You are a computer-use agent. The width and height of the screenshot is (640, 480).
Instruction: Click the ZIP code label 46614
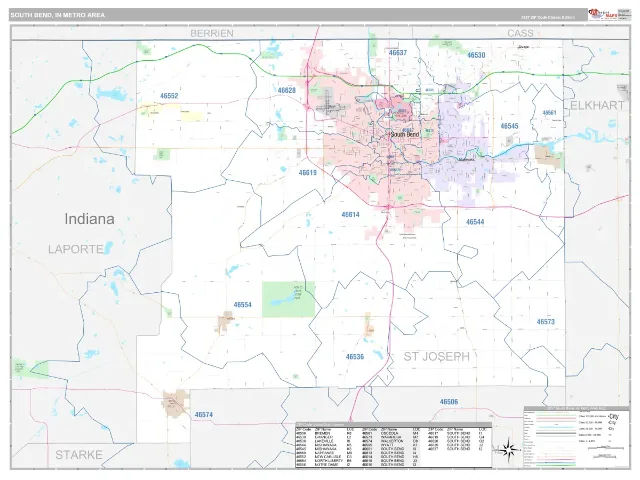coord(350,214)
